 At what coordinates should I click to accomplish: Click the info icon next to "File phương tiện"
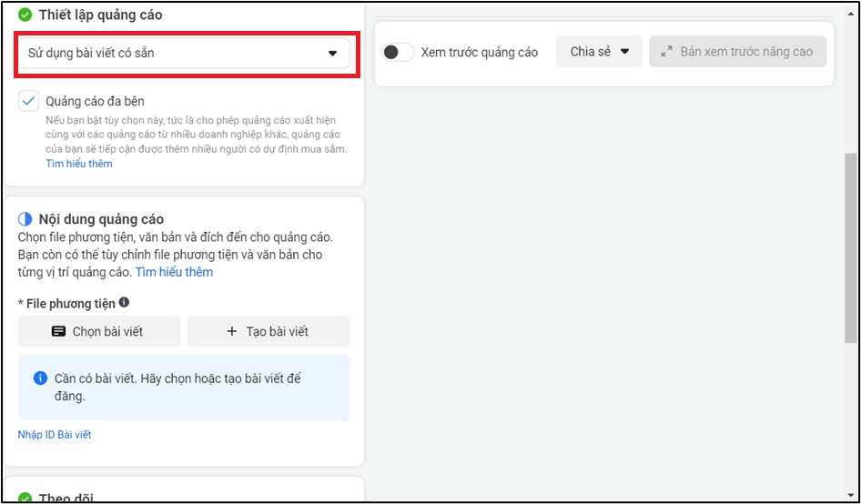point(124,302)
